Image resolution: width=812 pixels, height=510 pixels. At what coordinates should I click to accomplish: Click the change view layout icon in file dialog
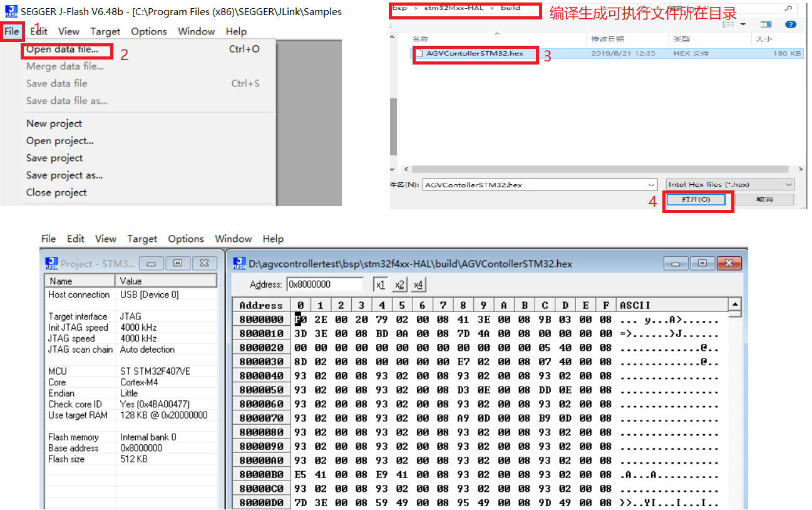pyautogui.click(x=728, y=24)
